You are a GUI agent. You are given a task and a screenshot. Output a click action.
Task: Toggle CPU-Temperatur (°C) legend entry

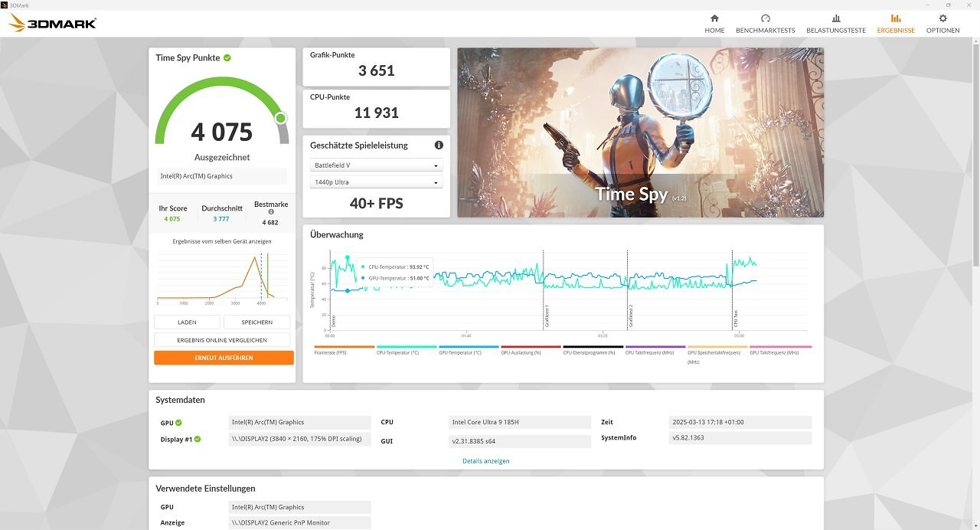coord(407,349)
